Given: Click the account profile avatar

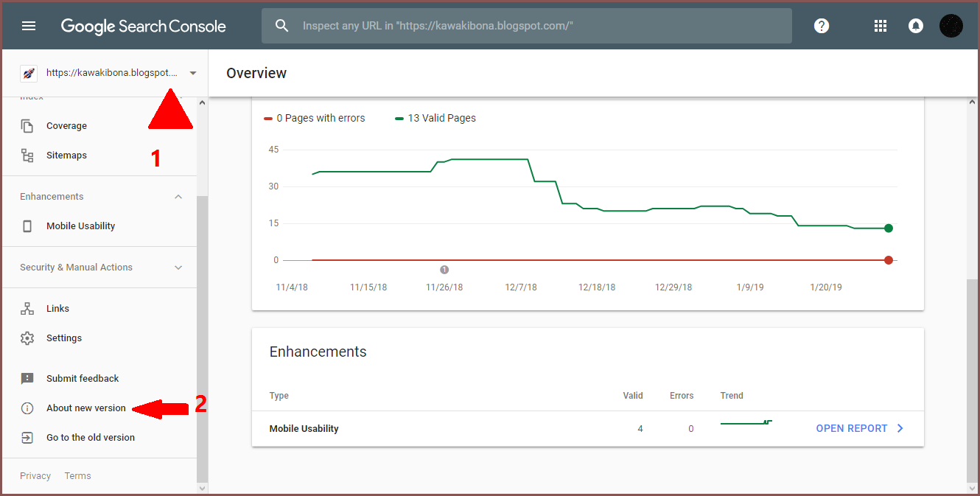Looking at the screenshot, I should [951, 26].
